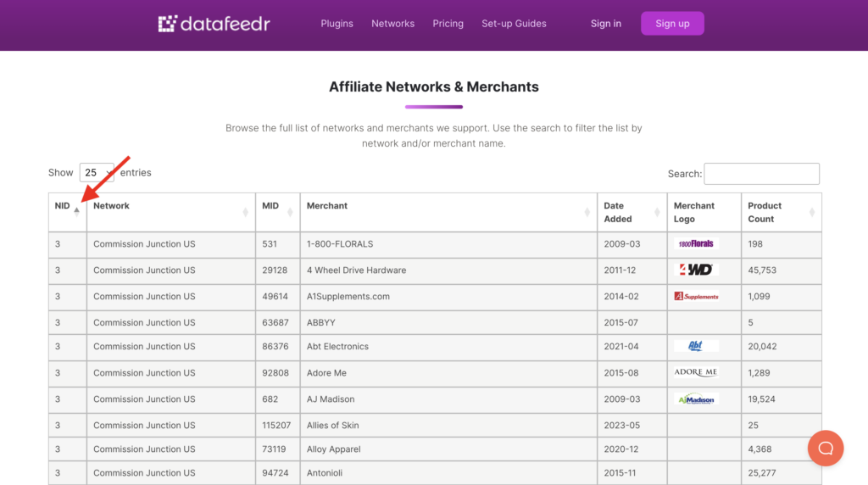Screen dimensions: 868x485
Task: Click product count 20,042
Action: [762, 346]
